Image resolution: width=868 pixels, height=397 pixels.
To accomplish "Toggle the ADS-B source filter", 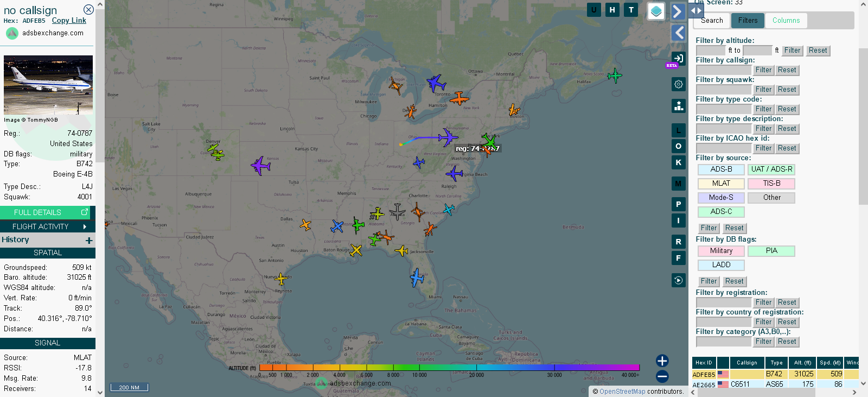I will coord(721,169).
